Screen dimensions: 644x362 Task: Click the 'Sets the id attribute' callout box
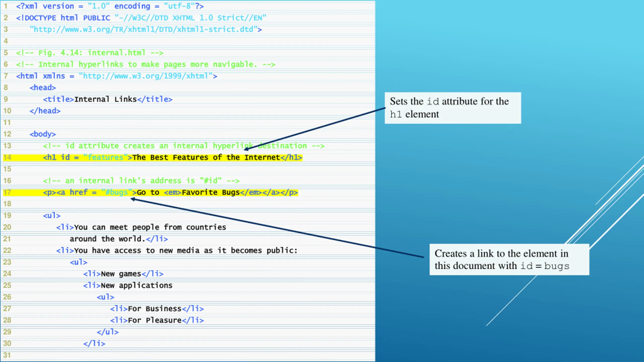453,108
